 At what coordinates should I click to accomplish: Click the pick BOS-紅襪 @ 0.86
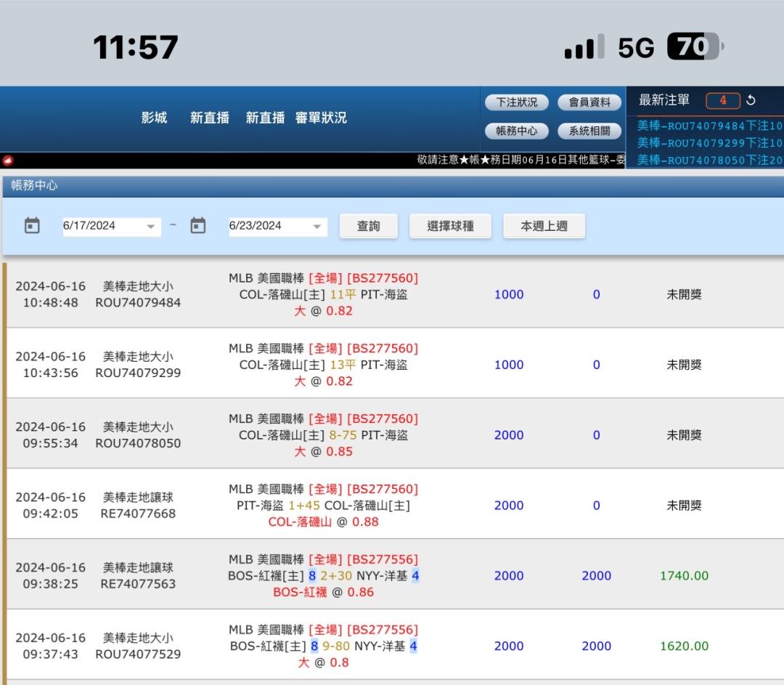click(324, 592)
